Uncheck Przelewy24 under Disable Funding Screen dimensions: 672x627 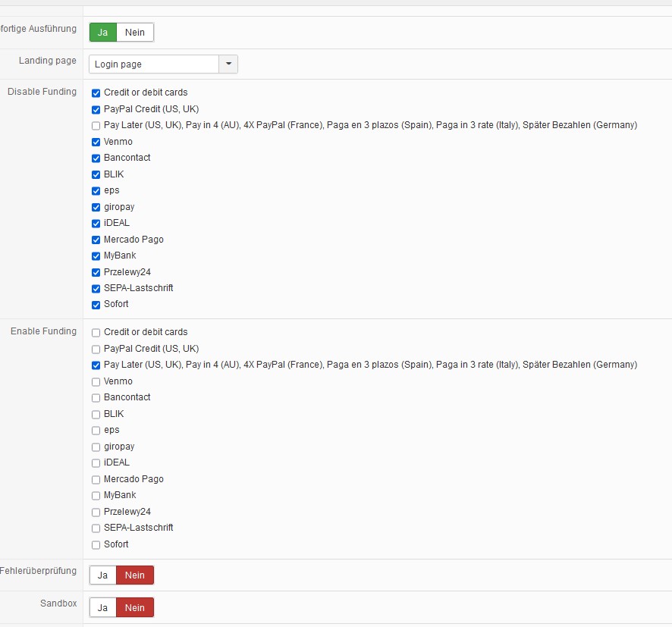click(x=96, y=272)
